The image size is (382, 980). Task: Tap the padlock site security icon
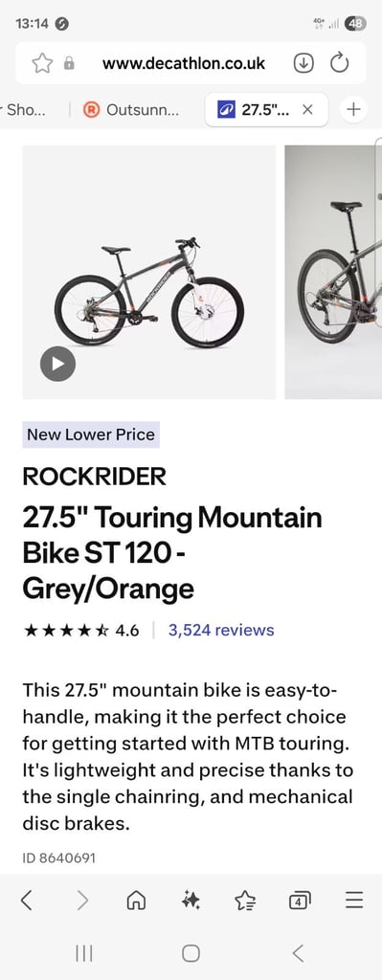tap(69, 63)
